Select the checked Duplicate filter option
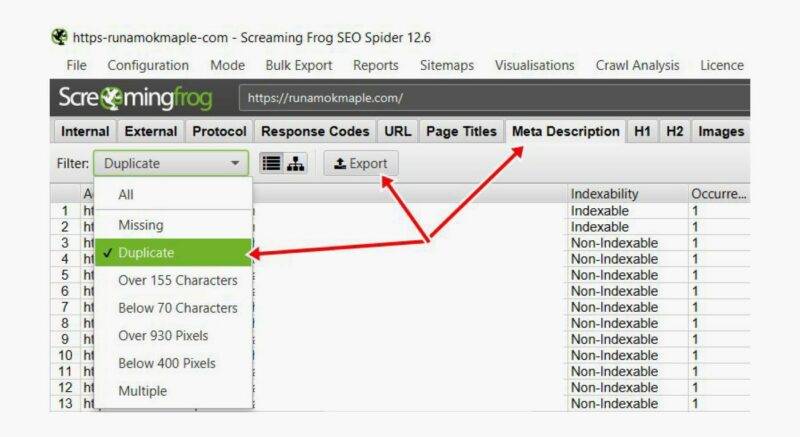Screen dimensions: 800x437 (x=173, y=252)
